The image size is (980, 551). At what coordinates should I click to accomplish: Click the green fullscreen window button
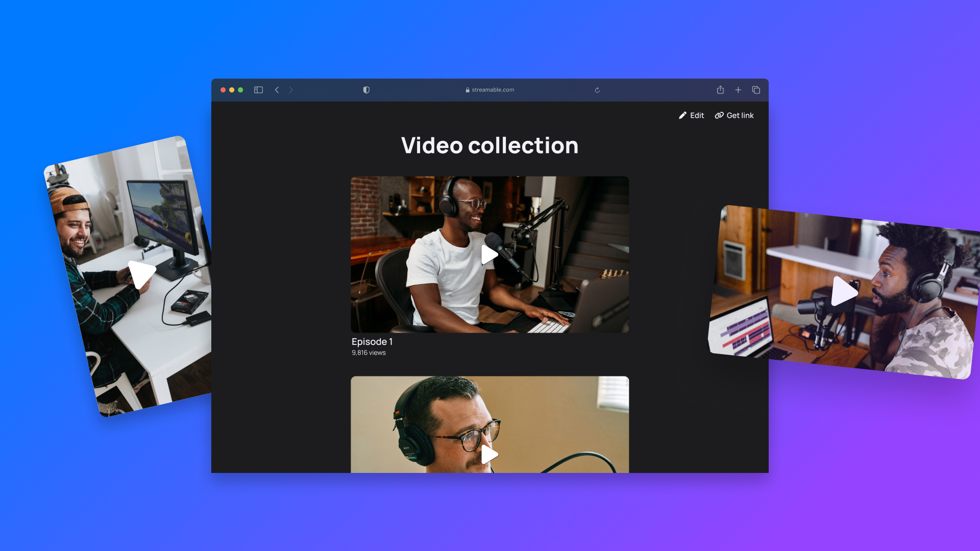click(240, 90)
